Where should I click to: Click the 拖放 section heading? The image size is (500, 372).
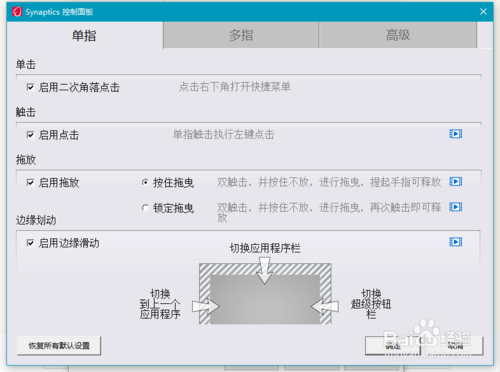26,160
